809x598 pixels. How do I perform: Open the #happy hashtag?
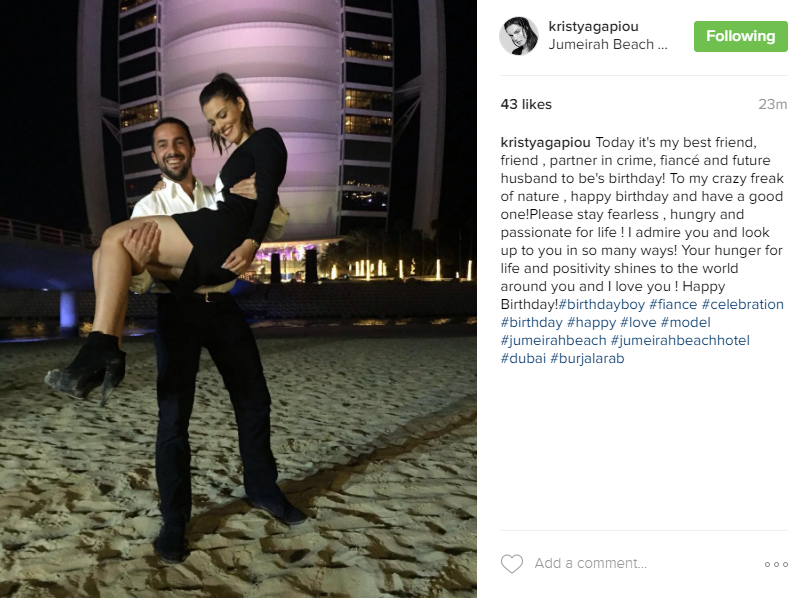[591, 322]
